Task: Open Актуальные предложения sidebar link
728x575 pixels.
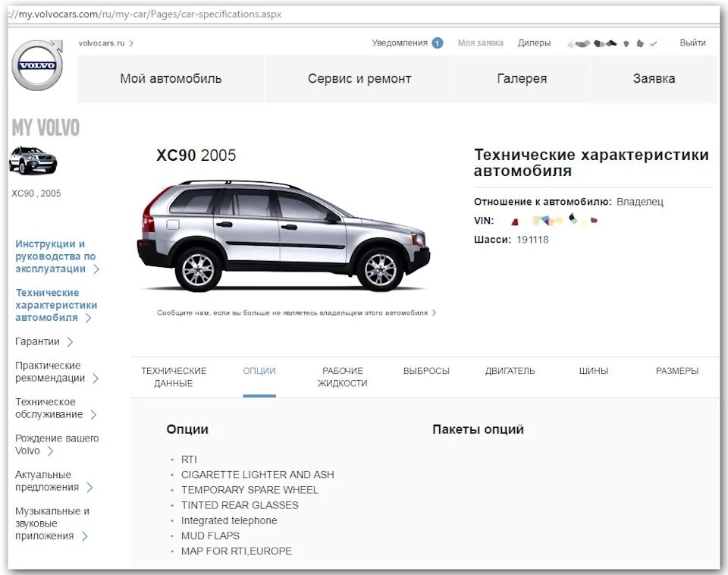Action: (x=47, y=481)
